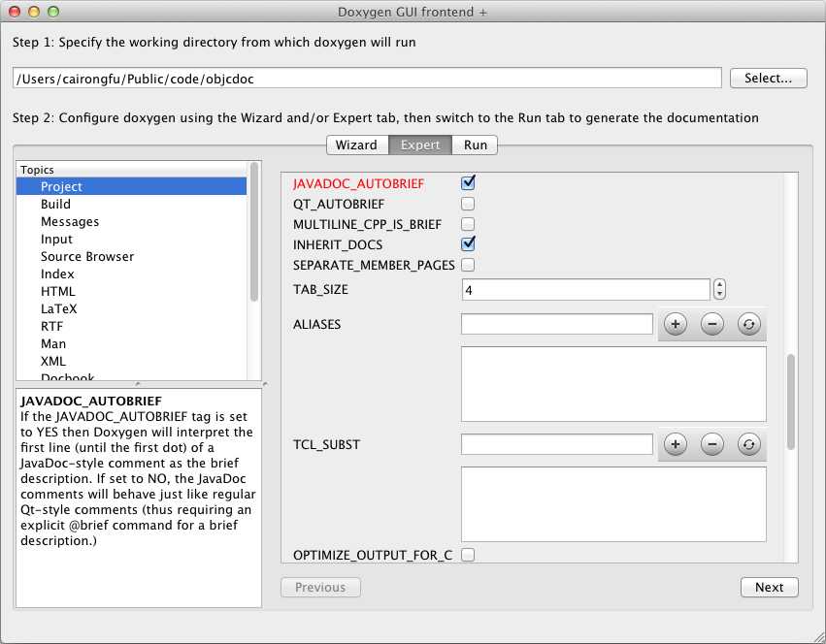
Task: Click the Previous button
Action: 320,587
